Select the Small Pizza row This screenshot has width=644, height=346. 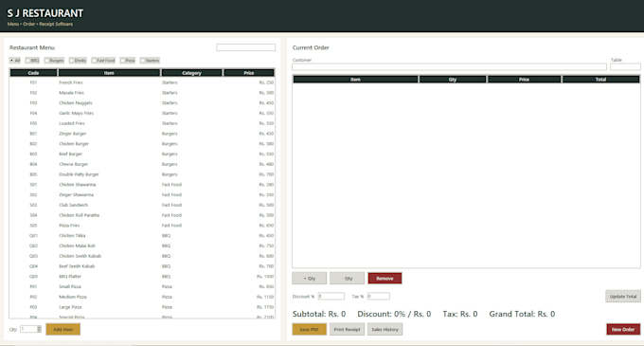pyautogui.click(x=142, y=286)
